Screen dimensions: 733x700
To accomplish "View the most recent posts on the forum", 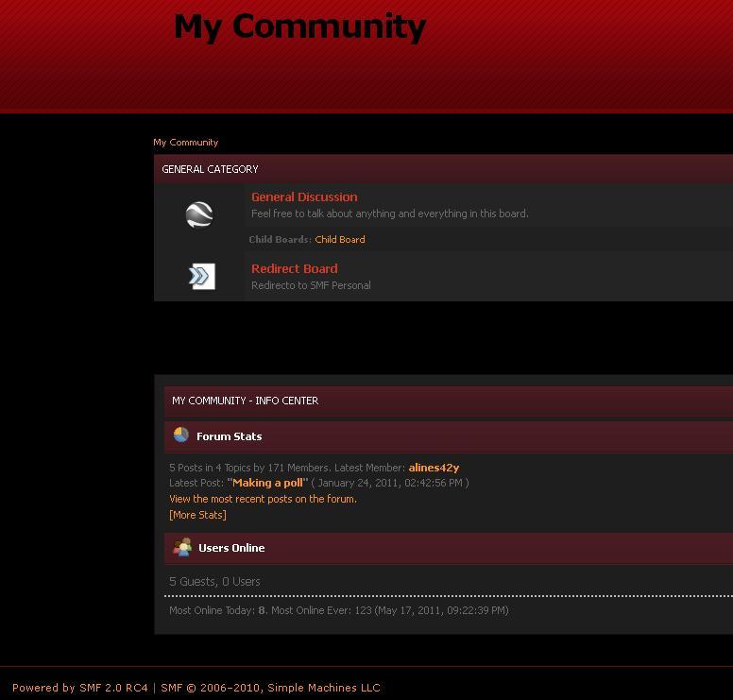I will pos(263,499).
